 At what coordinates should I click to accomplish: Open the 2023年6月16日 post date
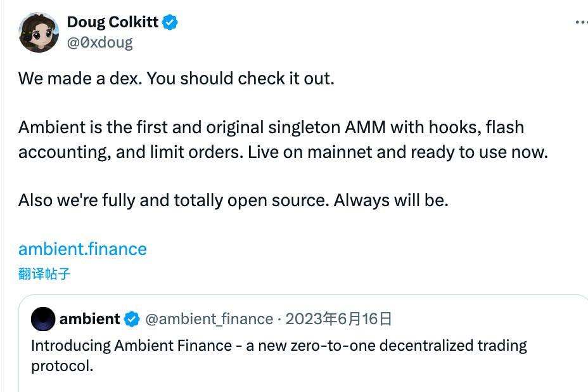338,318
